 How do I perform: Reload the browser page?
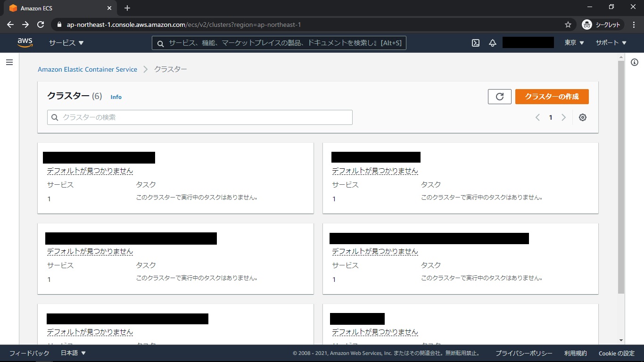[41, 25]
